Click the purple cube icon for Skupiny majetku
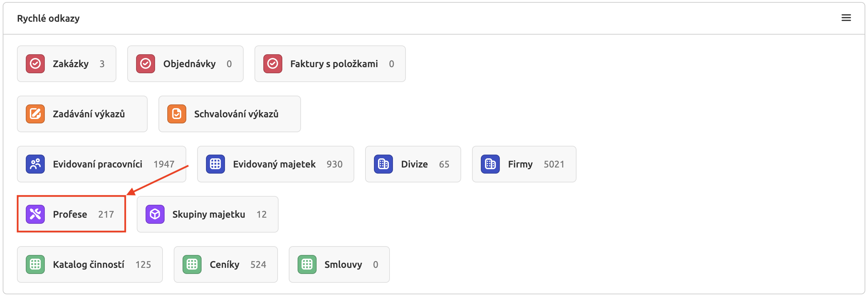Screen dimensions: 868x297 point(155,214)
